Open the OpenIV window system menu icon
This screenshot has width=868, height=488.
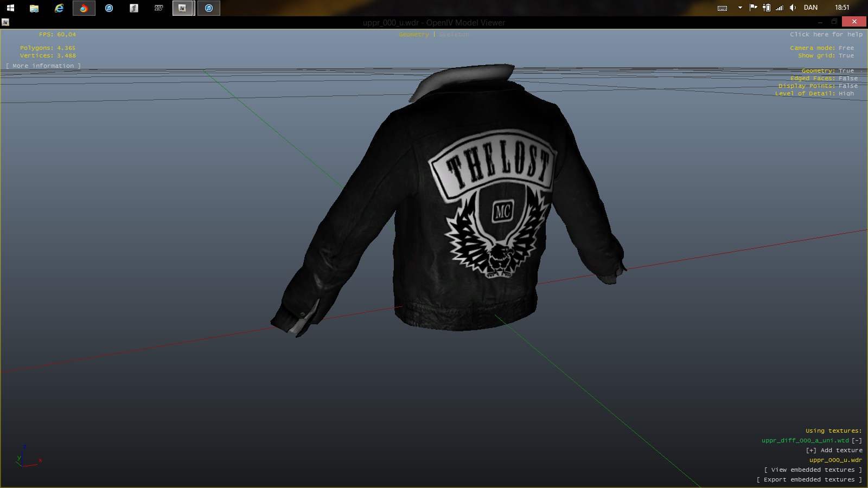pos(5,22)
